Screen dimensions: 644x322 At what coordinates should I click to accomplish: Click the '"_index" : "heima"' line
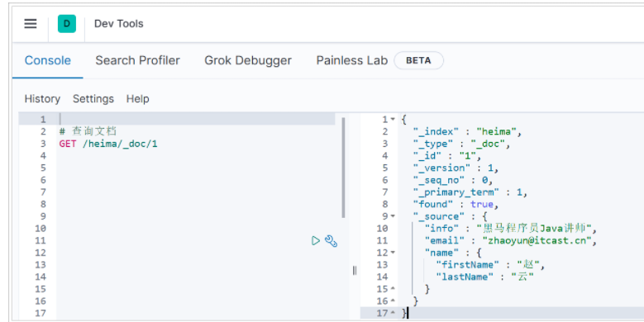(x=467, y=131)
